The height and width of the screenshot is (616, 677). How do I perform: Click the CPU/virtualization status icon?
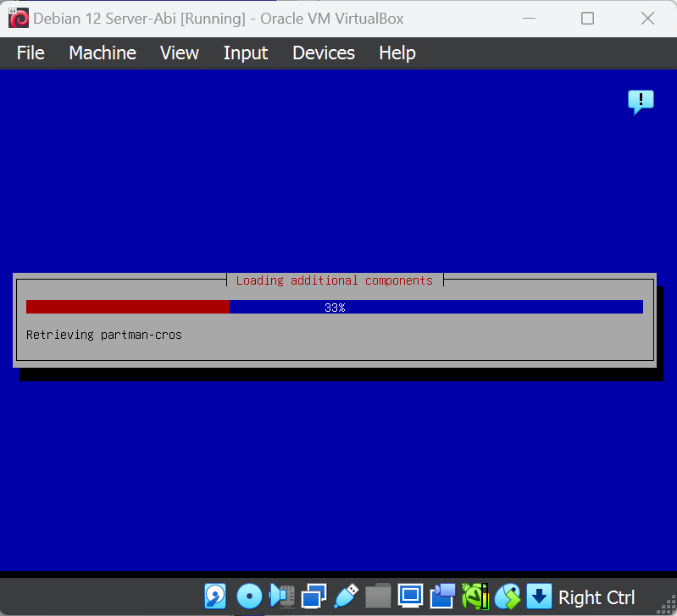[x=475, y=597]
